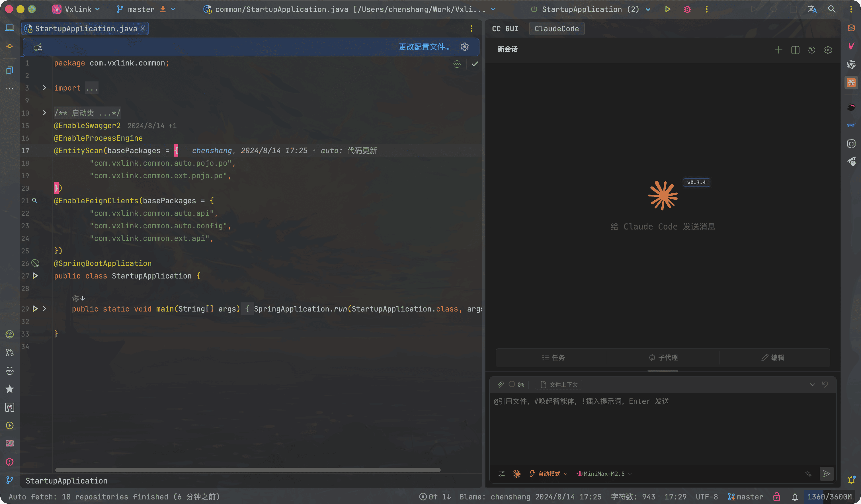Viewport: 861px width, 504px height.
Task: Click the send message arrow button
Action: coord(826,474)
